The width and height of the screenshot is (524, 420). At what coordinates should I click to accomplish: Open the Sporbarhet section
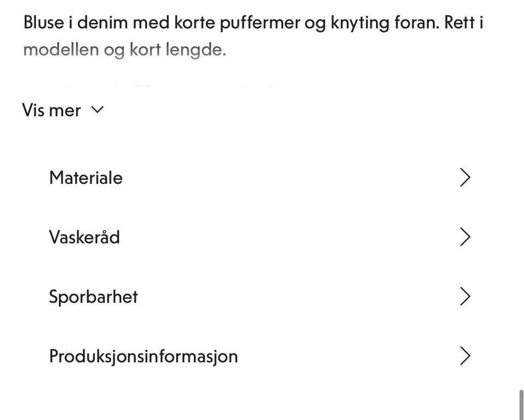click(259, 297)
